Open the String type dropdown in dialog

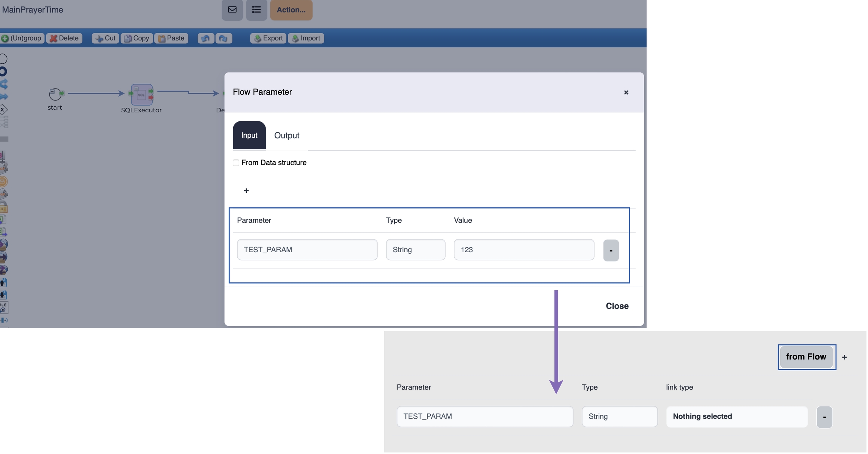point(415,250)
